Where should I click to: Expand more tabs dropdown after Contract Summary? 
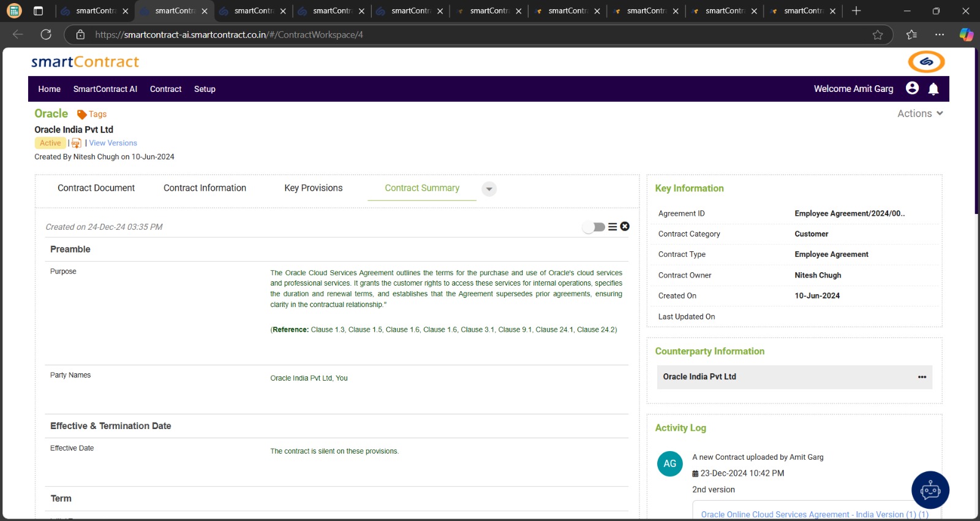point(489,189)
